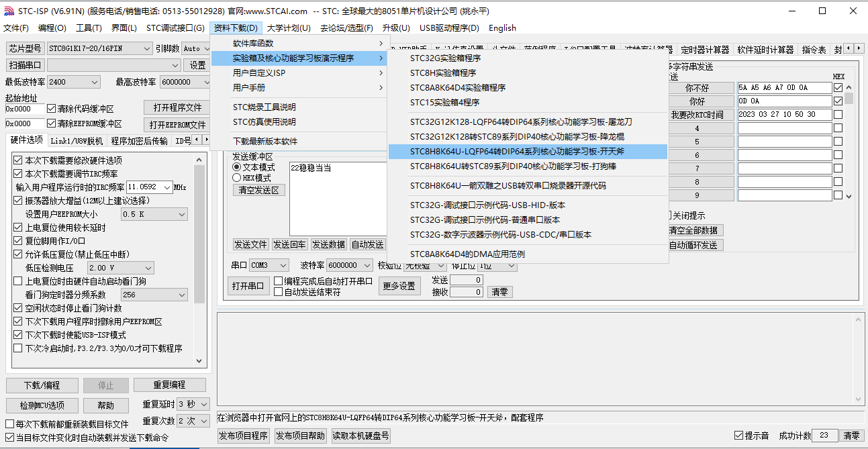Open the 最低波特率 2400 dropdown
This screenshot has width=868, height=449.
[74, 82]
